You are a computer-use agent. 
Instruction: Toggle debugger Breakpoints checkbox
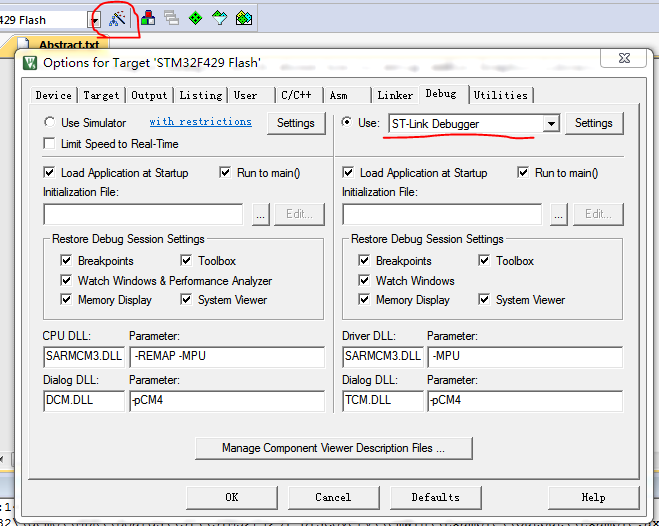[364, 260]
